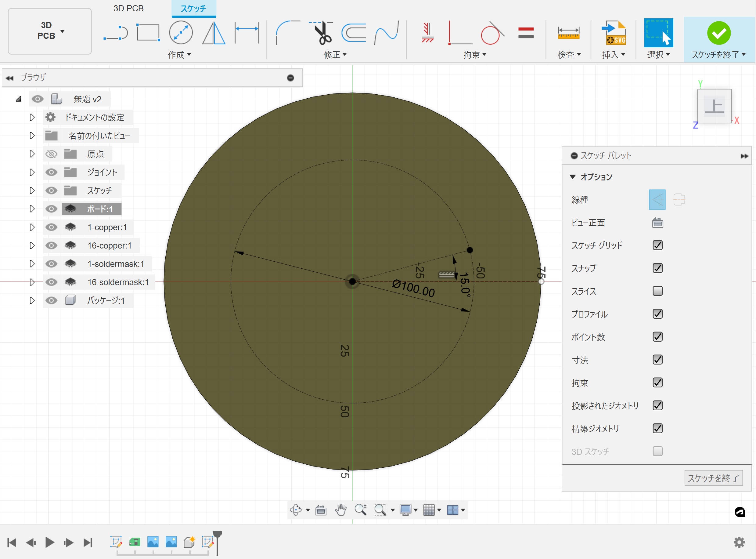Select the Pan hand tool
This screenshot has width=756, height=559.
click(x=341, y=510)
